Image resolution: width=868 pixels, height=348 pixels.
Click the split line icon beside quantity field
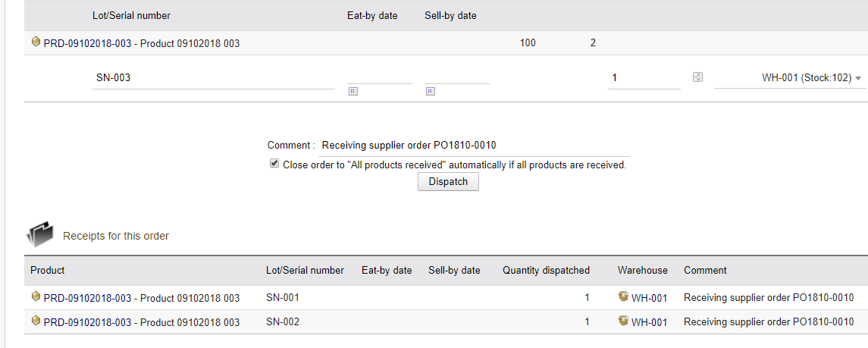[697, 77]
